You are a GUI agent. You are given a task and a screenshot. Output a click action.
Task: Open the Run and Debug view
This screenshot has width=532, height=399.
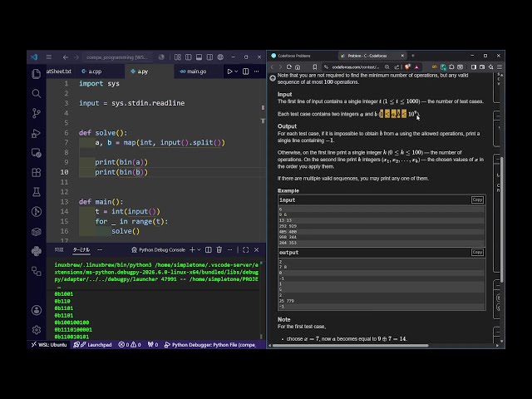click(x=37, y=133)
